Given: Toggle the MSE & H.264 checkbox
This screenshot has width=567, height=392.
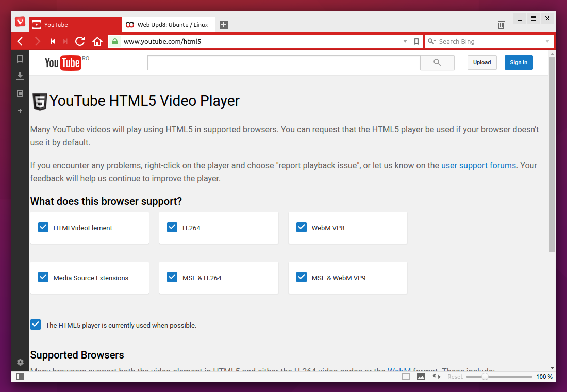Looking at the screenshot, I should [172, 277].
